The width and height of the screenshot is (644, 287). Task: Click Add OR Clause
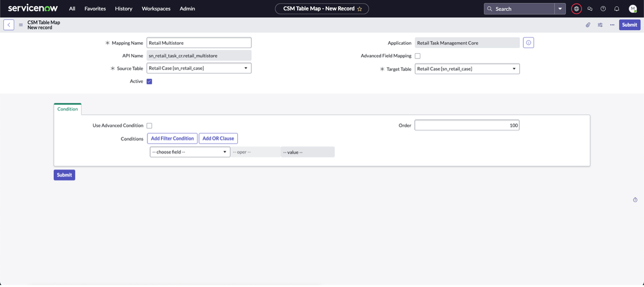(x=218, y=139)
